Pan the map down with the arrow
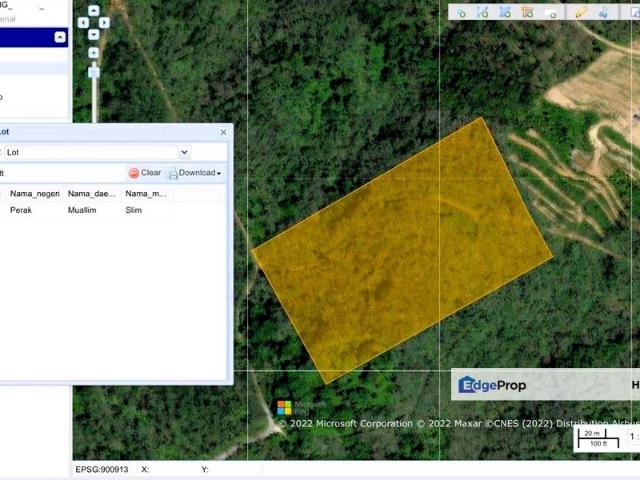This screenshot has width=640, height=480. point(94,33)
